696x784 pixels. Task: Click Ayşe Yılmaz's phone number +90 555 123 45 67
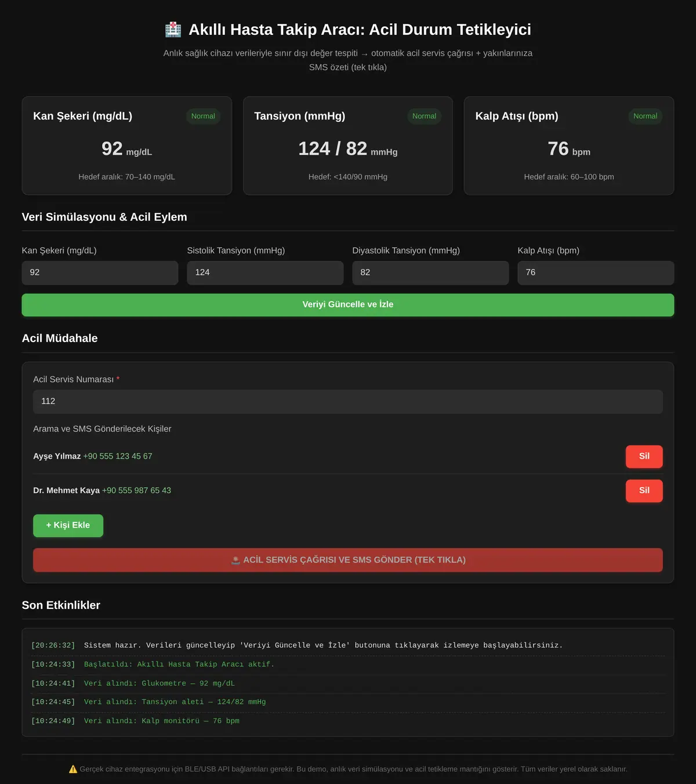click(x=118, y=456)
